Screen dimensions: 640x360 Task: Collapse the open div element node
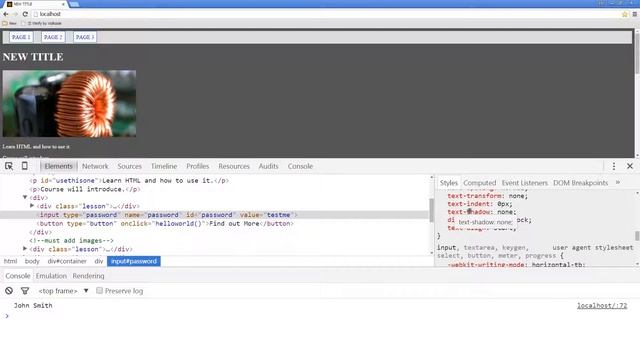click(25, 197)
